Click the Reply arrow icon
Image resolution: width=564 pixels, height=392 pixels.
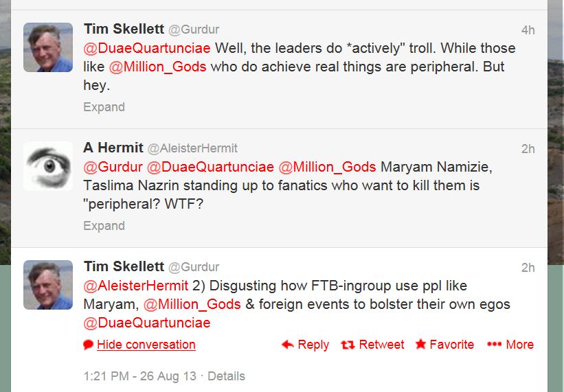288,345
